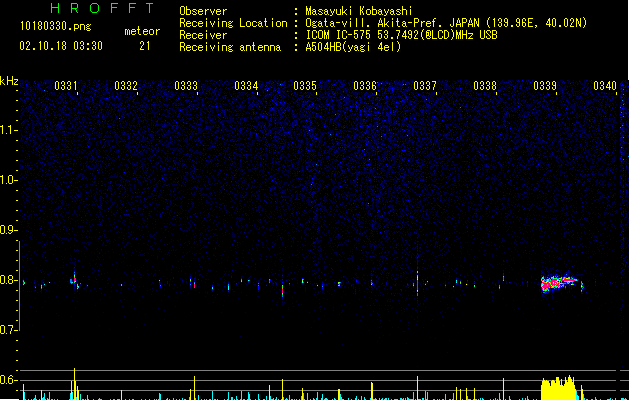The image size is (629, 400).
Task: Click the kHz axis unit label
Action: pyautogui.click(x=9, y=81)
